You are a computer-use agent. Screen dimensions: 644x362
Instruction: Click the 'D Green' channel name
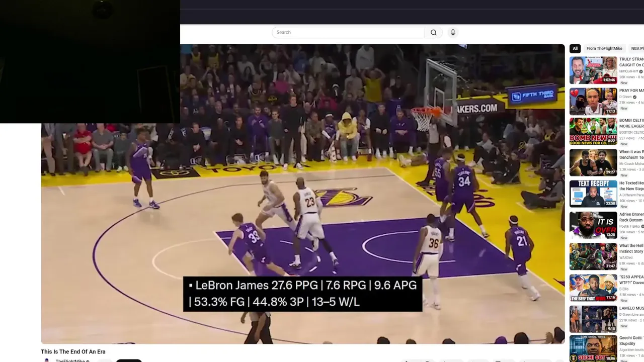tap(625, 97)
